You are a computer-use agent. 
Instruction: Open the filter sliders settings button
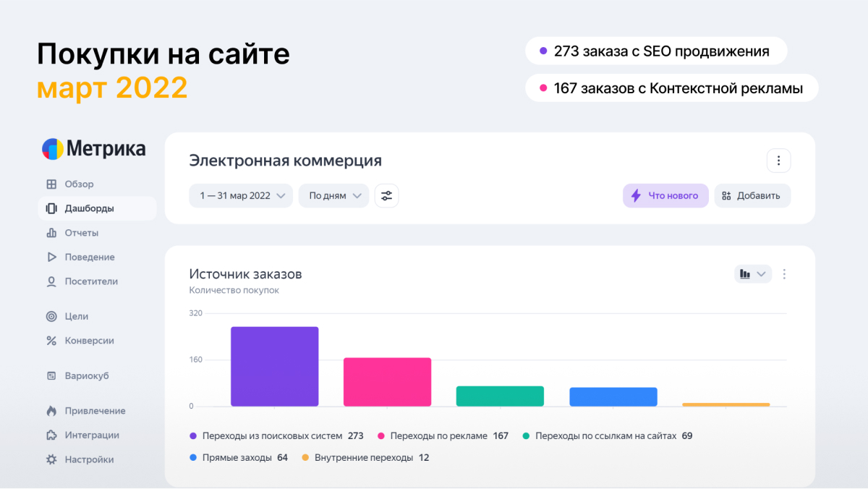[387, 195]
